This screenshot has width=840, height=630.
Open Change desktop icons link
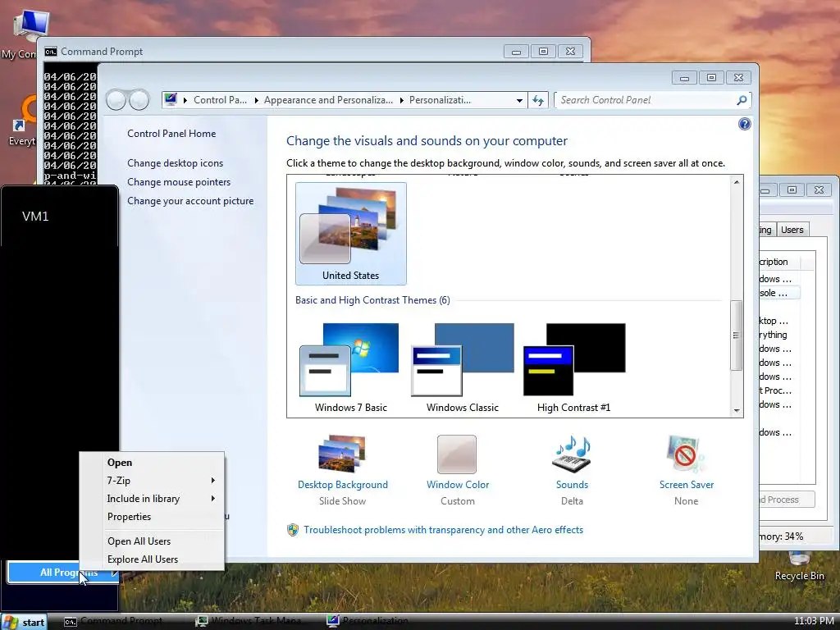click(176, 163)
